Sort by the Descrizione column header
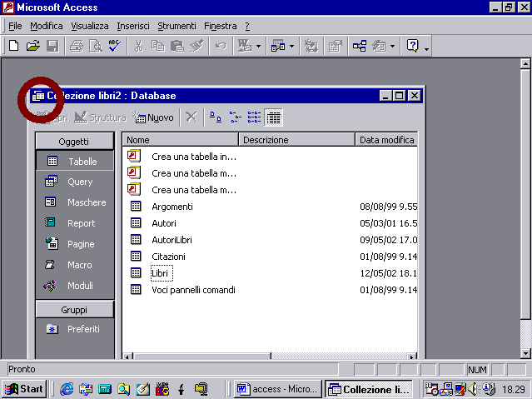This screenshot has width=532, height=399. click(297, 140)
